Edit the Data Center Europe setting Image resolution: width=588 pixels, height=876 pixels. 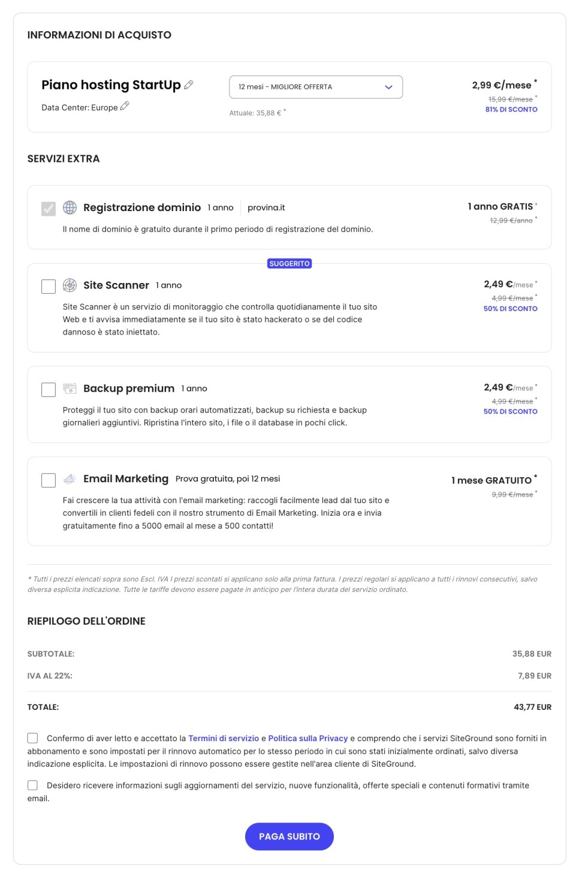point(125,106)
